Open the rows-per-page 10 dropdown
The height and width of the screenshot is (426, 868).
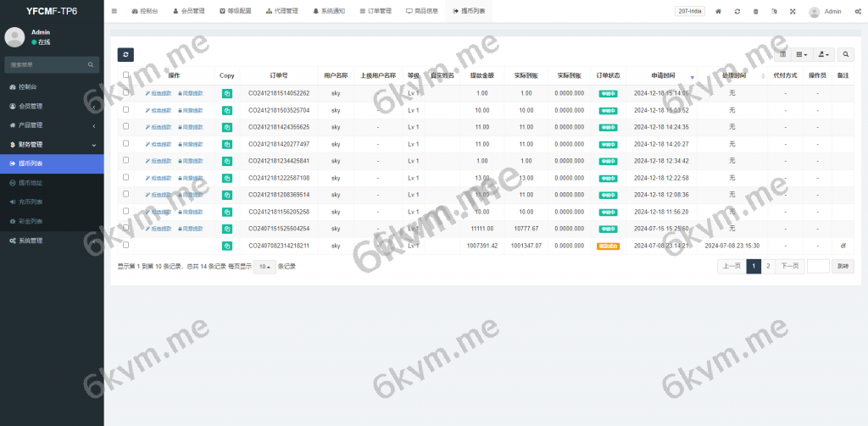(x=264, y=267)
